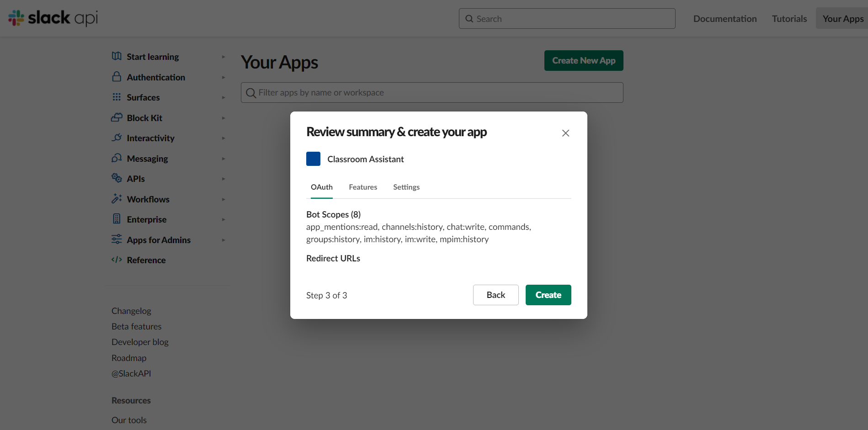868x430 pixels.
Task: Click the APIs gears icon
Action: click(117, 178)
